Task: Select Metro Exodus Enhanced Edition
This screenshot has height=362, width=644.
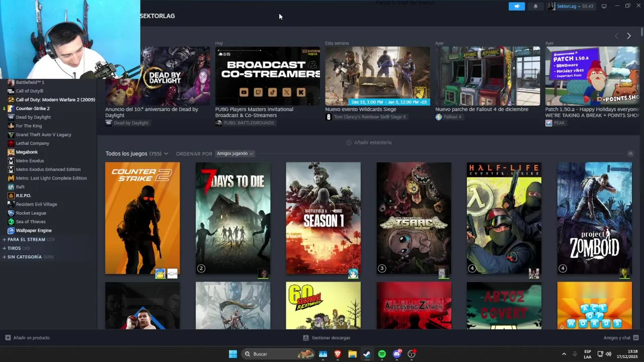Action: point(48,169)
